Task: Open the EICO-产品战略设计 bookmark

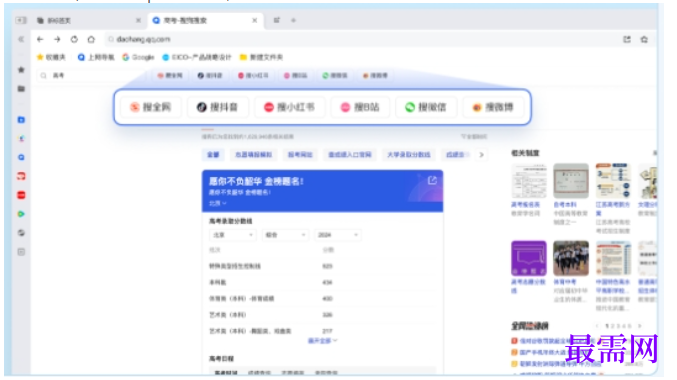Action: (197, 57)
